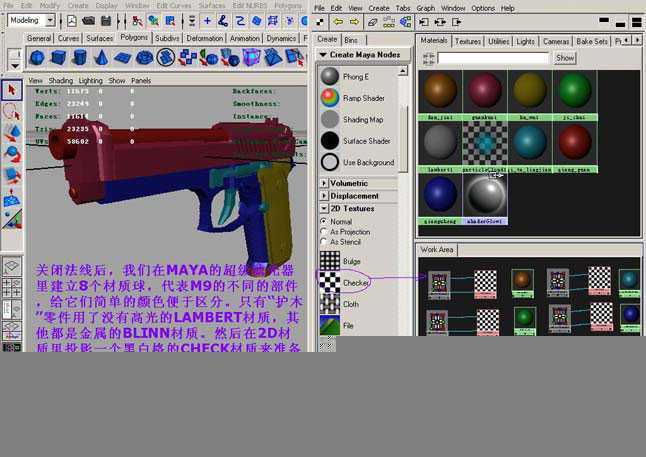Image resolution: width=646 pixels, height=457 pixels.
Task: Click the Hypershade tab scroll left arrow
Action: [x=627, y=40]
